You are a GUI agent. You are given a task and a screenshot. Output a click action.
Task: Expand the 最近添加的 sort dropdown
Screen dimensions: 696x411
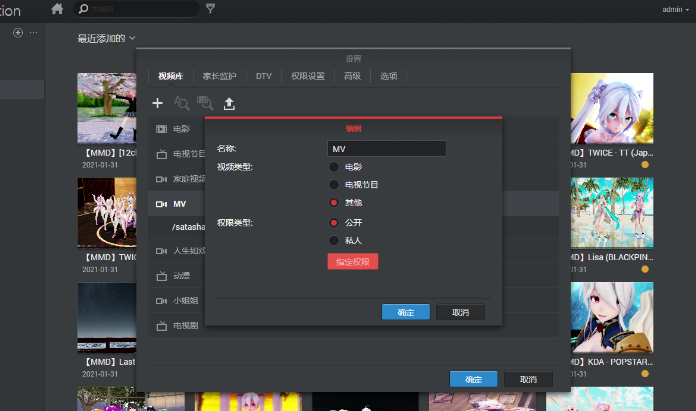pyautogui.click(x=107, y=39)
